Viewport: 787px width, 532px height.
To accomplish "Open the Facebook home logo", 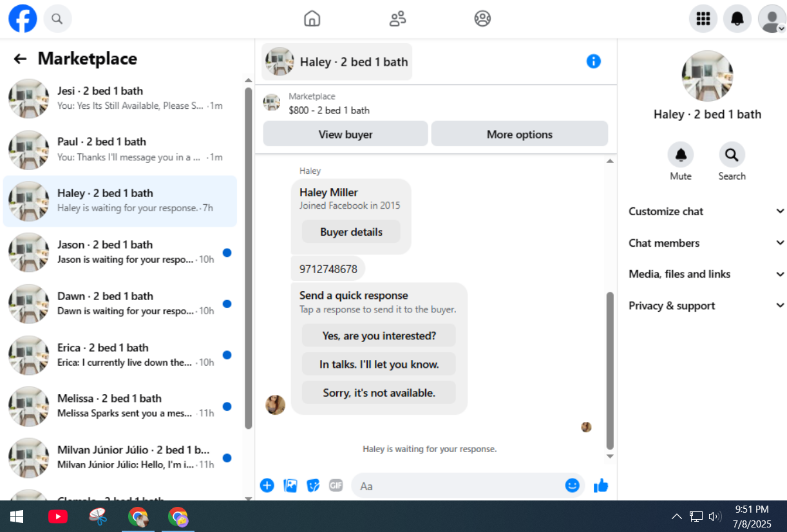I will point(23,19).
